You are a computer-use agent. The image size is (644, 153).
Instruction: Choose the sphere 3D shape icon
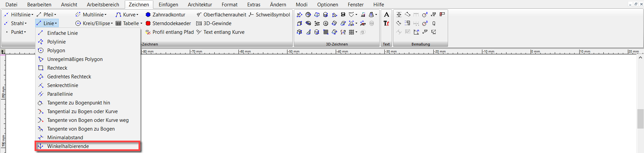pyautogui.click(x=308, y=14)
